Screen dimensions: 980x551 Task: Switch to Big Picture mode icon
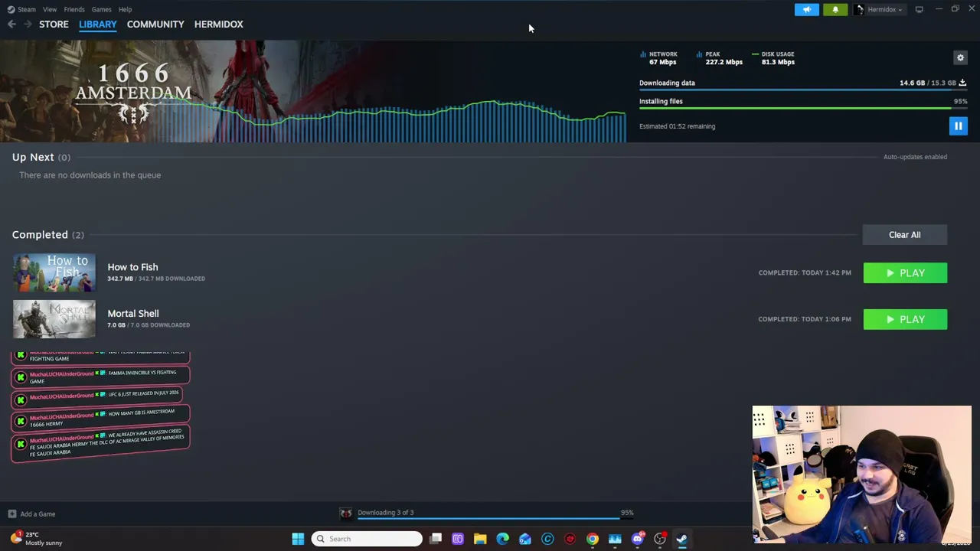click(920, 9)
